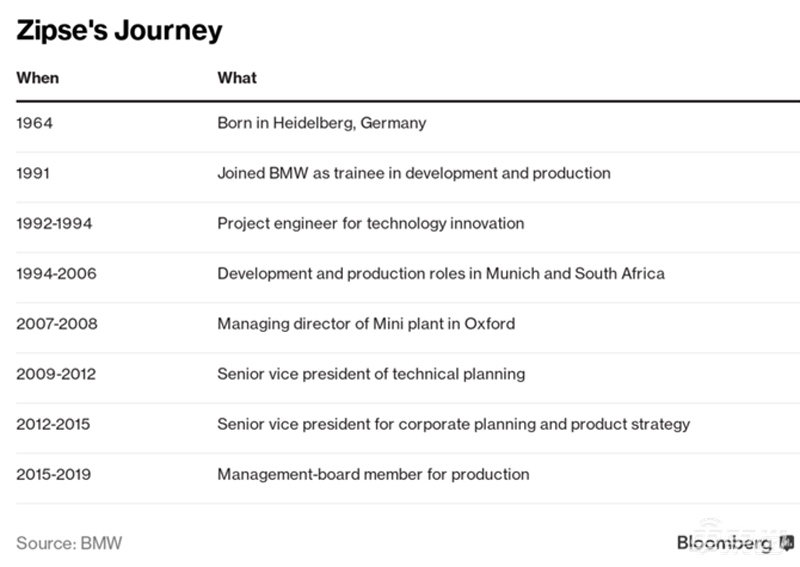Image resolution: width=800 pixels, height=567 pixels.
Task: Click the Munich and South Africa roles entry
Action: click(x=440, y=273)
